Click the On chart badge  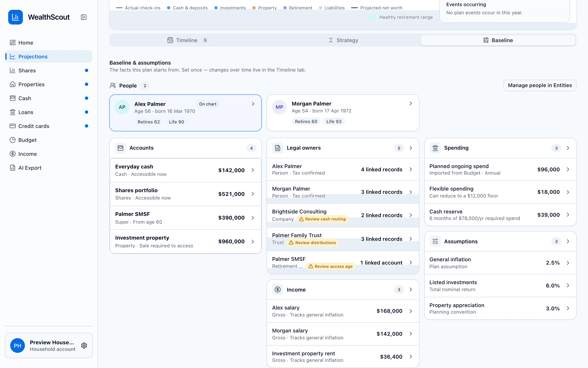click(x=207, y=104)
